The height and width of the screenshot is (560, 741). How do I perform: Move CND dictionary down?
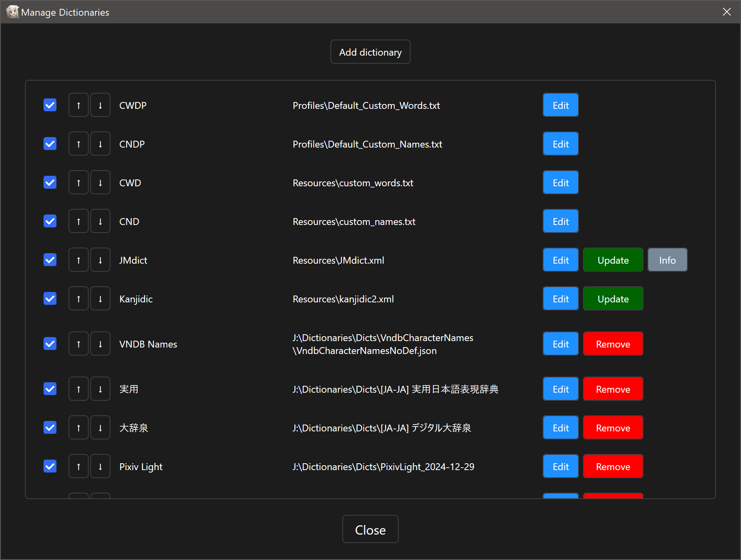point(100,221)
